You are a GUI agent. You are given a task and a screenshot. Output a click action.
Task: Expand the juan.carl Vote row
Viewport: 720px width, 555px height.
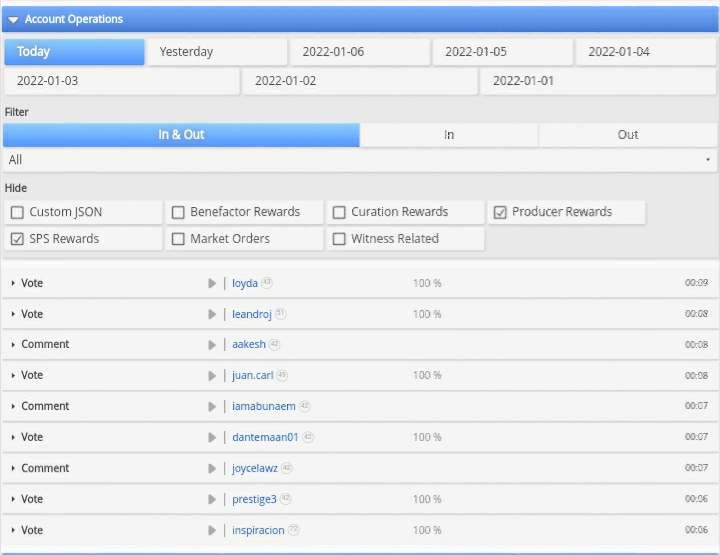13,376
